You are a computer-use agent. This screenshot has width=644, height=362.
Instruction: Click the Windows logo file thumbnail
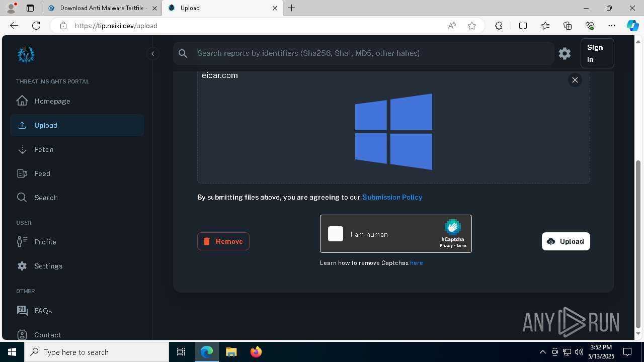point(393,132)
